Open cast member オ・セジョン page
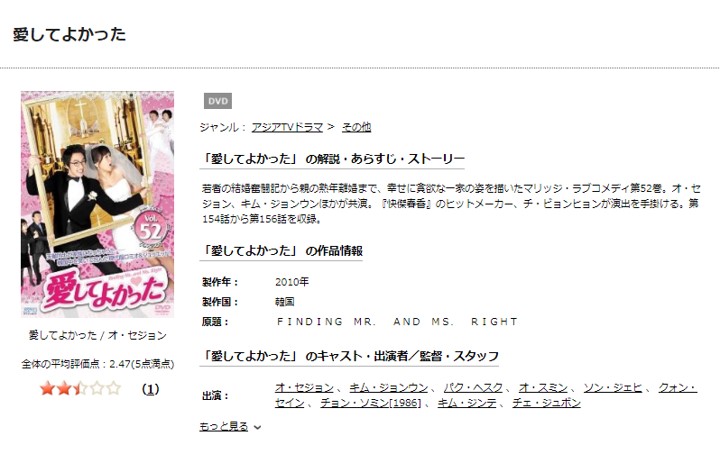 coord(304,388)
